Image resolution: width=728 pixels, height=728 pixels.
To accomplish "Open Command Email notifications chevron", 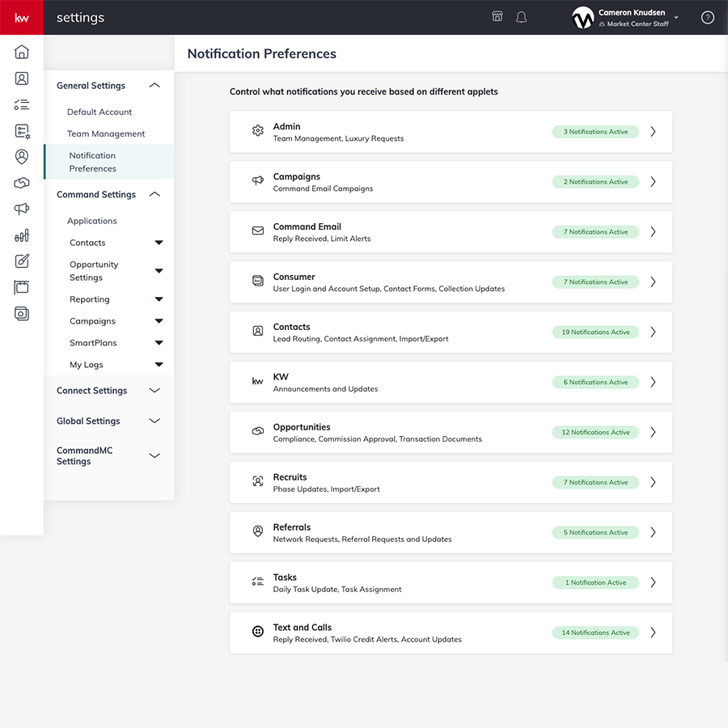I will (653, 231).
